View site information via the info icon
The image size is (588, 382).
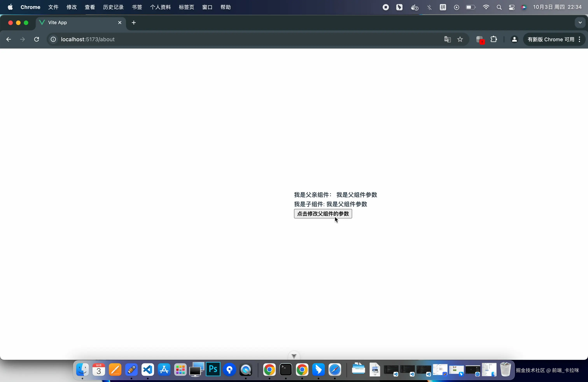pos(53,39)
